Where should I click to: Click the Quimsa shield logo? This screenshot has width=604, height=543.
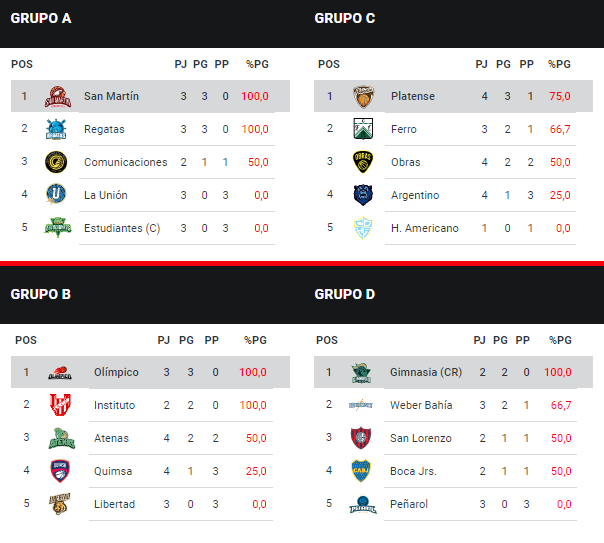[x=60, y=471]
